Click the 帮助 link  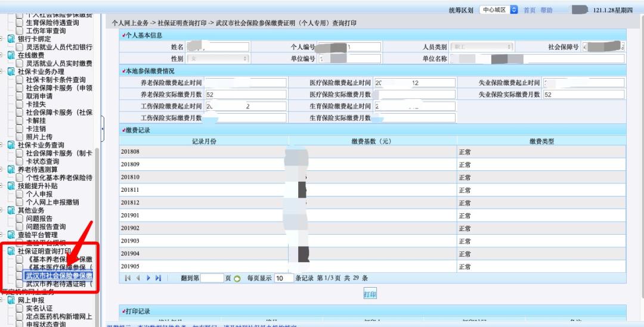[x=546, y=10]
